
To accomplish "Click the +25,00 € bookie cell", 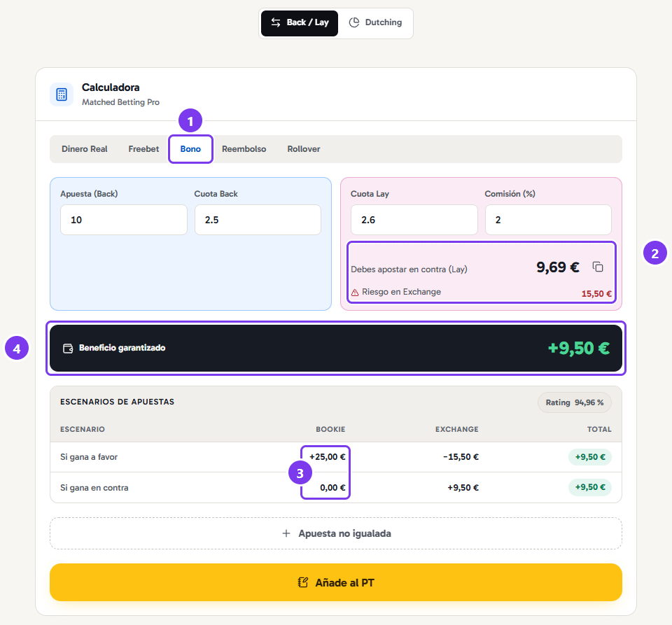I will point(327,457).
